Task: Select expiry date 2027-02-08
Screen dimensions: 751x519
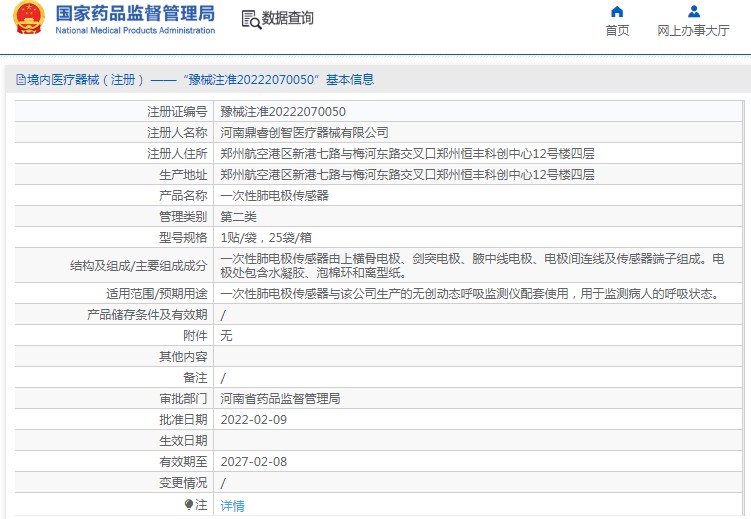Action: coord(253,462)
